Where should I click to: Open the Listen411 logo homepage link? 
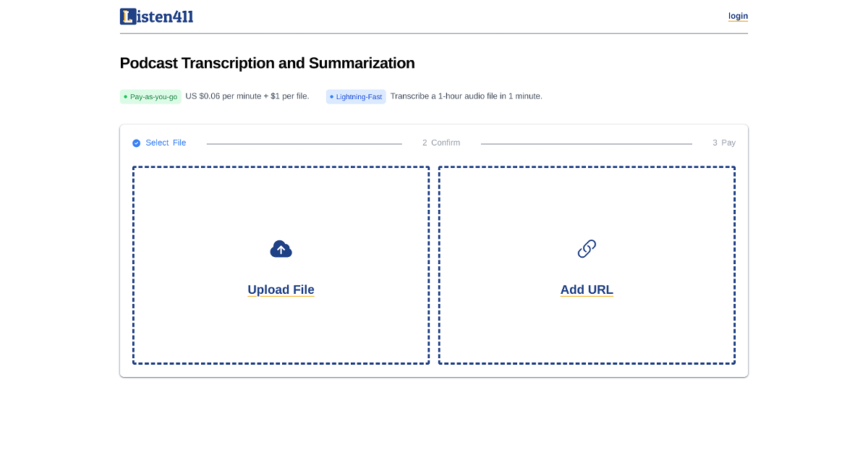(x=156, y=16)
